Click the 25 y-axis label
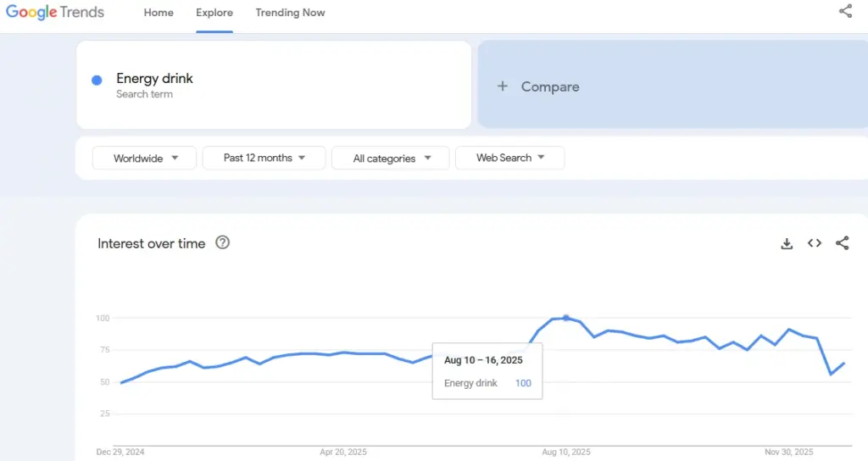 click(104, 414)
